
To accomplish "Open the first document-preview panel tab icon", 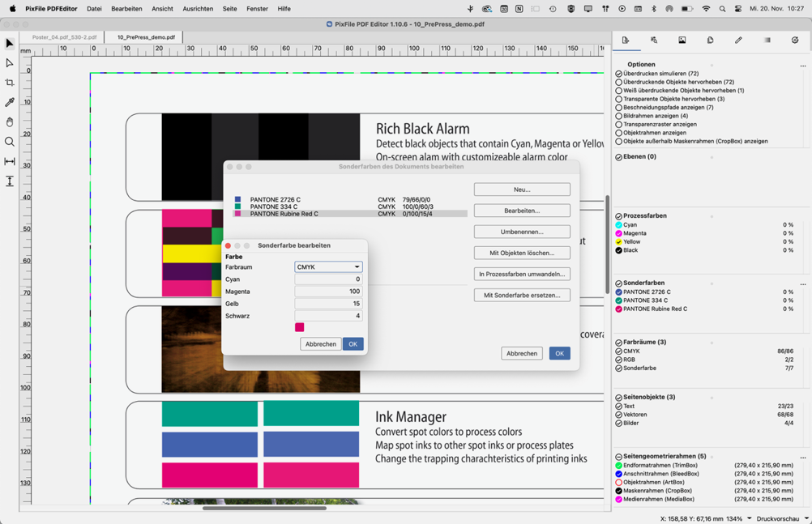I will (626, 40).
